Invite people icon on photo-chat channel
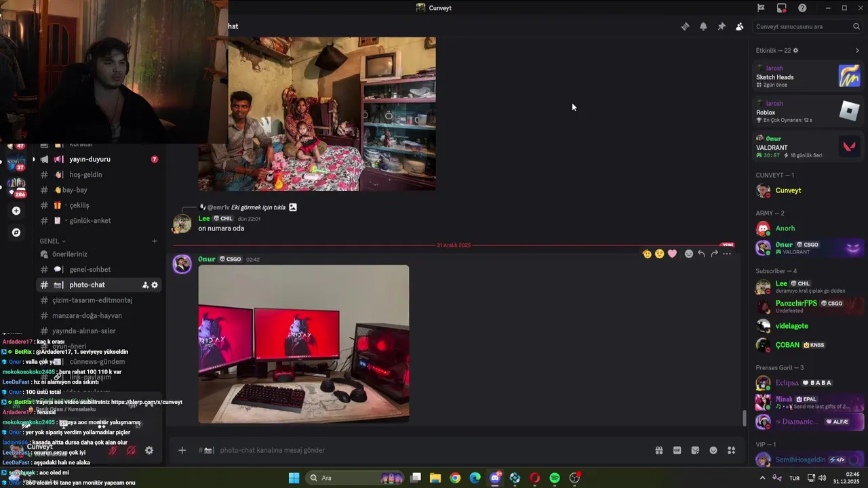868x488 pixels. click(145, 285)
